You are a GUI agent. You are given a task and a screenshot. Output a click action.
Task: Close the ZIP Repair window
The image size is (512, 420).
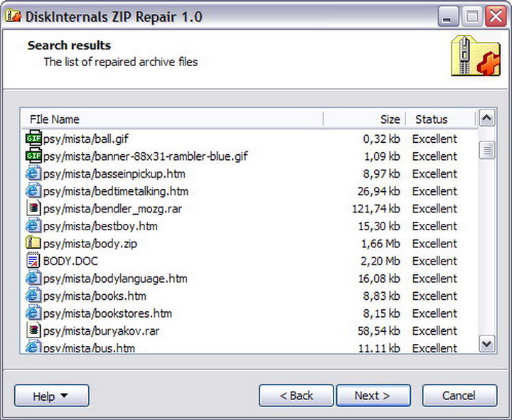[496, 16]
